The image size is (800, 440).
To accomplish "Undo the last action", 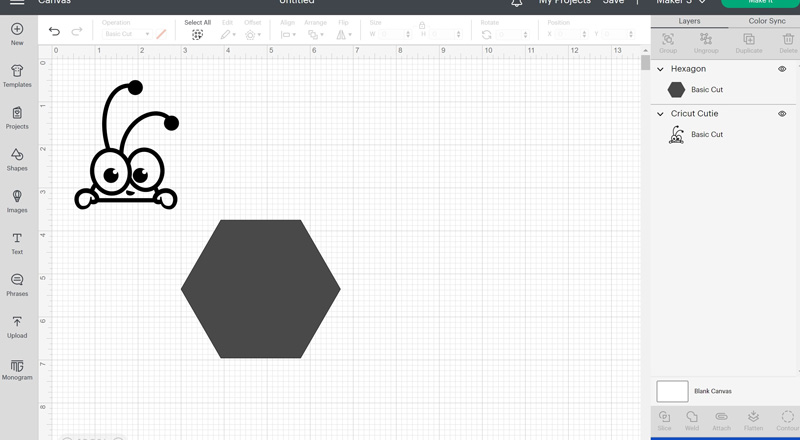I will pyautogui.click(x=54, y=32).
